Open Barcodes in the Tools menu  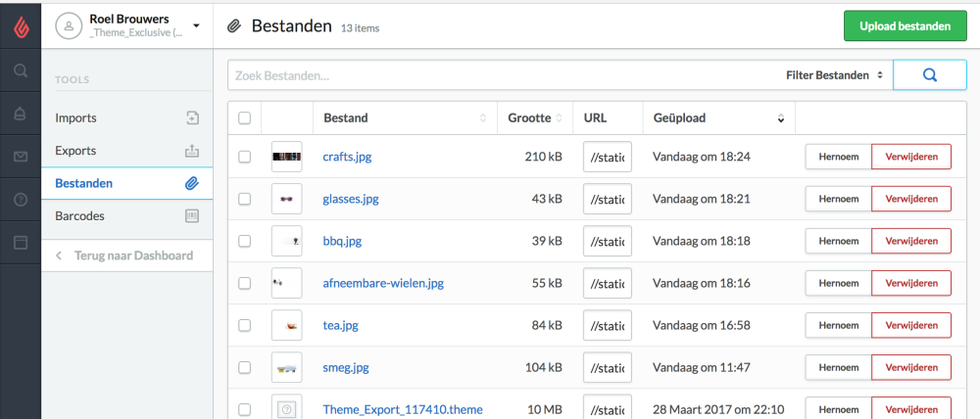pyautogui.click(x=126, y=216)
